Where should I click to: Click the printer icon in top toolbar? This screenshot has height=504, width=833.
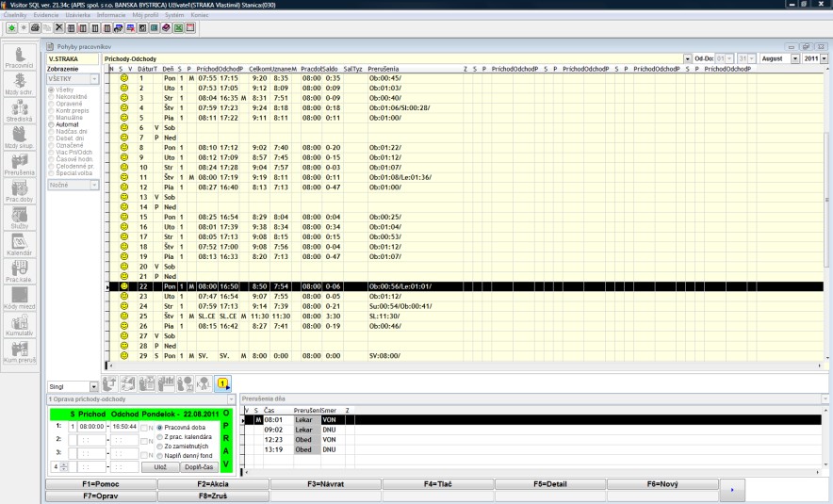(x=34, y=28)
